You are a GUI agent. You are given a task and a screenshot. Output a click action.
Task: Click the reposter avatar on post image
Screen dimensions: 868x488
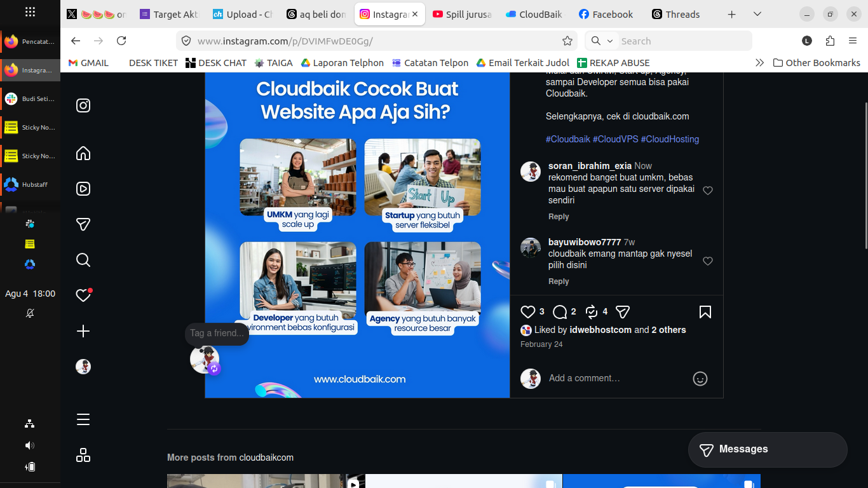coord(205,360)
